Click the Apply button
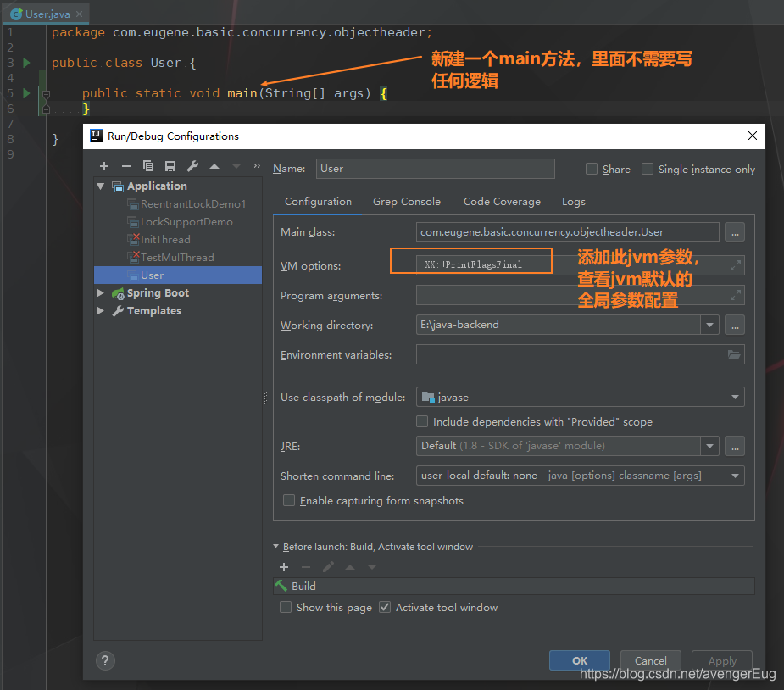784x690 pixels. pyautogui.click(x=722, y=660)
